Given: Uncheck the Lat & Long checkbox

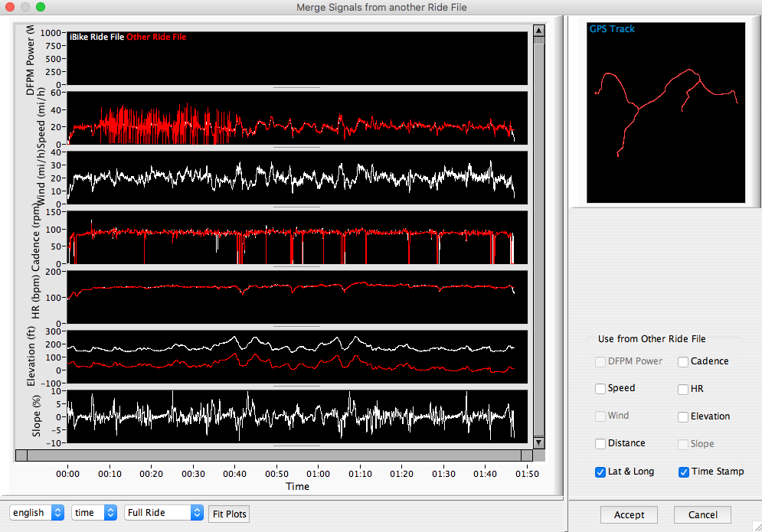Looking at the screenshot, I should [x=600, y=472].
